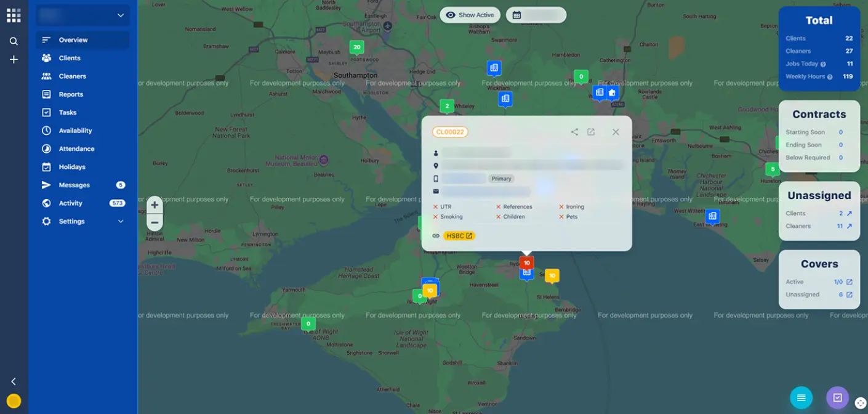Open the Attendance page
Viewport: 868px width, 414px height.
click(76, 148)
